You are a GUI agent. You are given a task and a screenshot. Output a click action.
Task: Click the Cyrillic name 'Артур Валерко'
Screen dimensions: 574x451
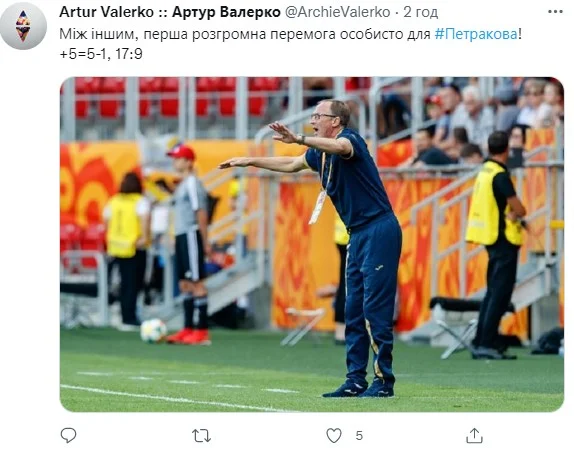point(226,12)
